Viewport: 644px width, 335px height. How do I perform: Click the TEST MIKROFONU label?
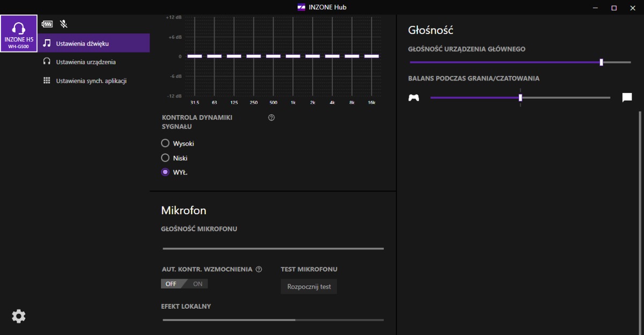309,270
